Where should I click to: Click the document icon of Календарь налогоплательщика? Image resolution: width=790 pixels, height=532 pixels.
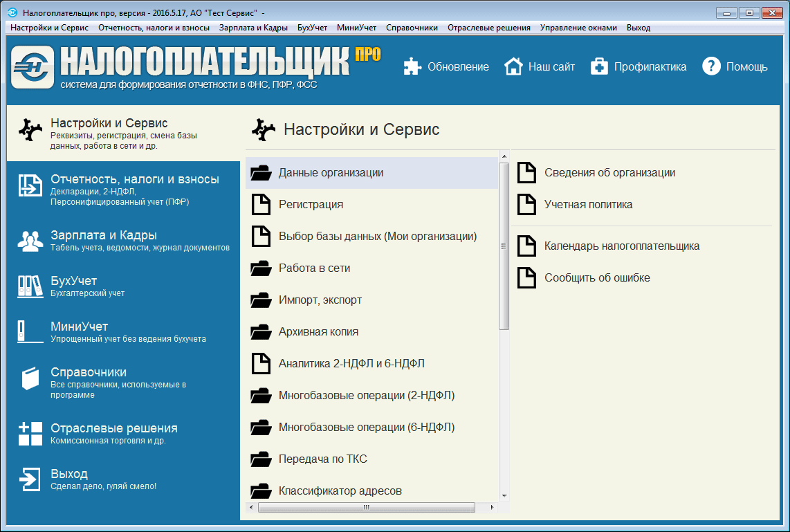pos(527,246)
